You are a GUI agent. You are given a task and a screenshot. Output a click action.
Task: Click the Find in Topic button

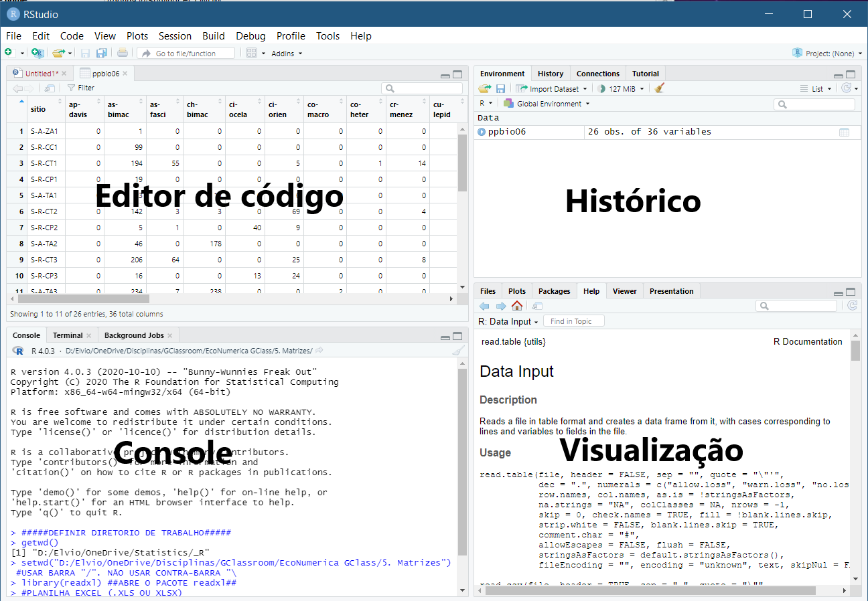click(x=573, y=321)
